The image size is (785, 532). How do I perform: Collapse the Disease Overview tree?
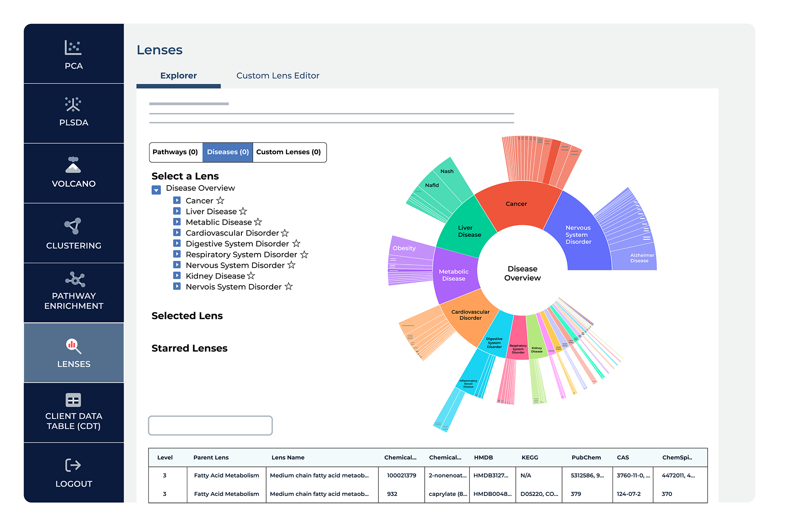tap(156, 190)
